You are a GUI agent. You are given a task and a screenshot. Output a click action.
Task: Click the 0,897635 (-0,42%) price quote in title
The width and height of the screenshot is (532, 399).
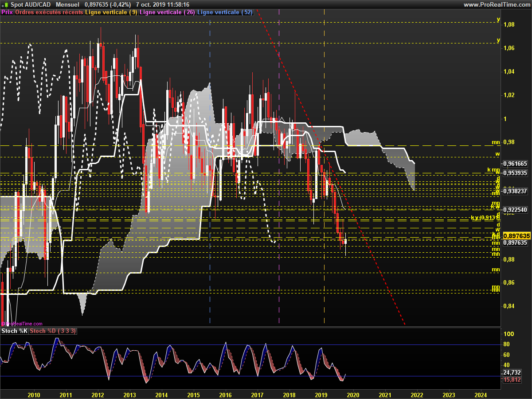[x=108, y=4]
